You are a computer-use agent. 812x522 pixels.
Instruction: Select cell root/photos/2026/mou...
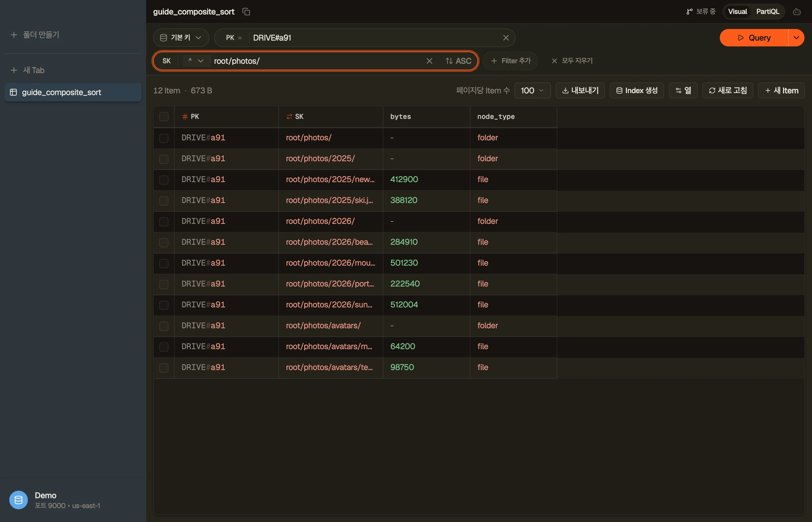coord(331,263)
